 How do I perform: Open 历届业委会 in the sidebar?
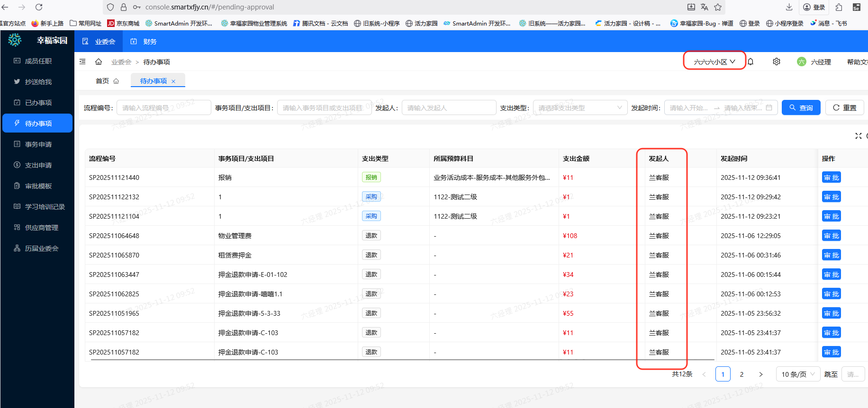(37, 248)
